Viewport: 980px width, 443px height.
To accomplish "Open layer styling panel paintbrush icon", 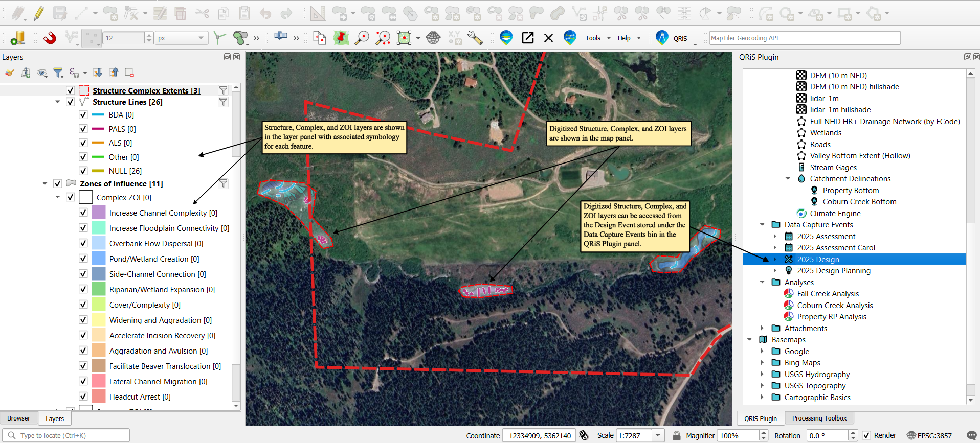I will [10, 73].
